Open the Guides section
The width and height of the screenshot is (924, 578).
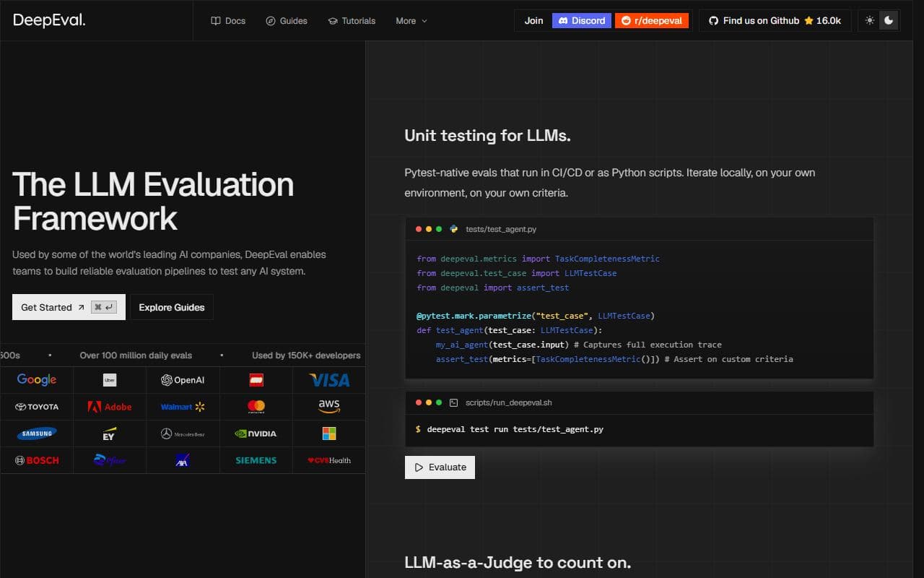(287, 21)
